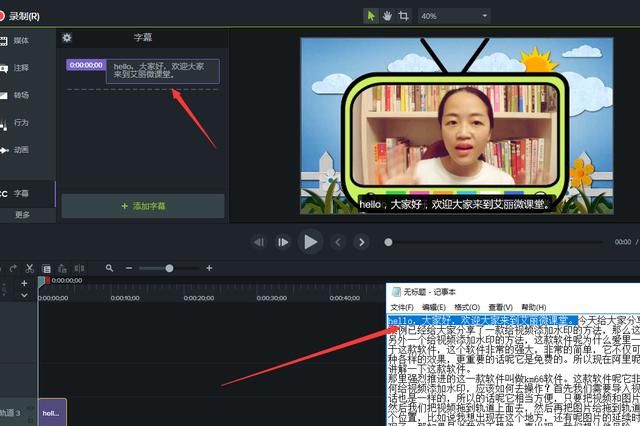The width and height of the screenshot is (640, 426).
Task: Click the timeline zoom out minus button
Action: pyautogui.click(x=129, y=268)
